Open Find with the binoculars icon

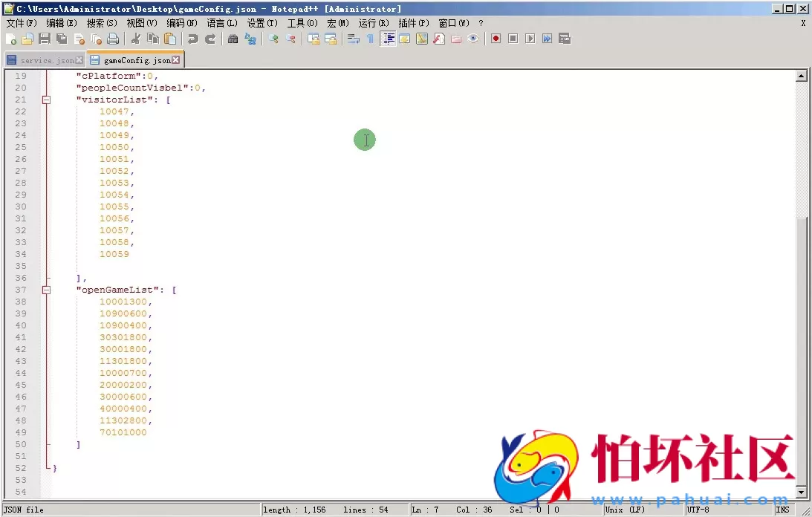(233, 39)
